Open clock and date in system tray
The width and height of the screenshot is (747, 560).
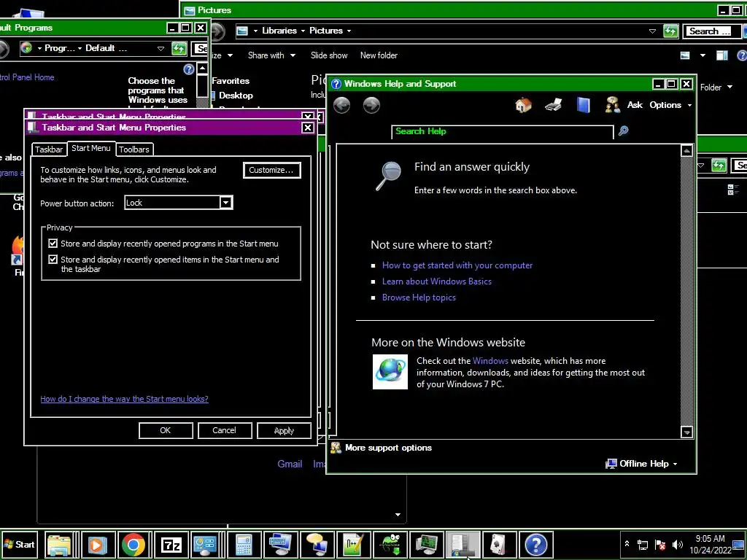tap(710, 544)
